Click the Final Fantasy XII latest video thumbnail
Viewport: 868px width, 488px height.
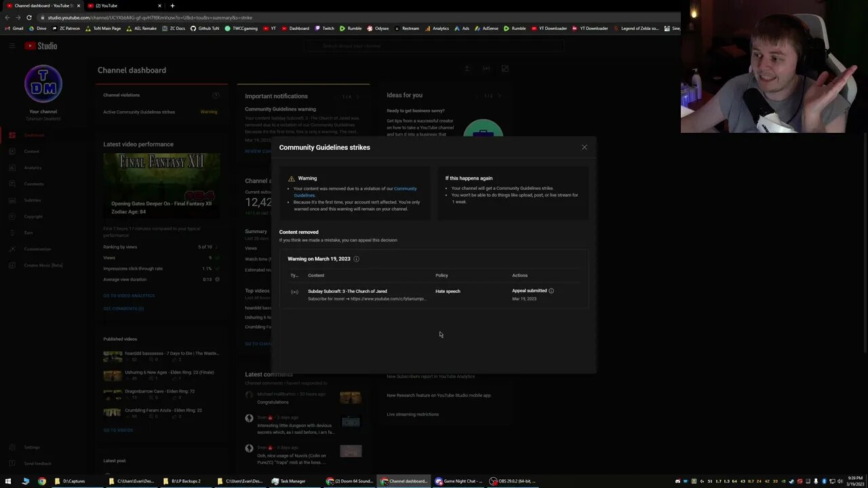[x=161, y=185]
